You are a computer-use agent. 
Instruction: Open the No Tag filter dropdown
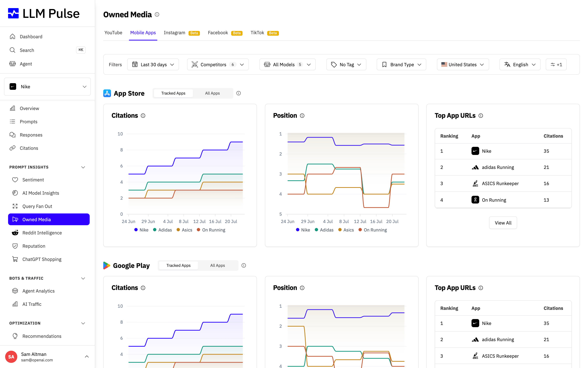point(346,65)
